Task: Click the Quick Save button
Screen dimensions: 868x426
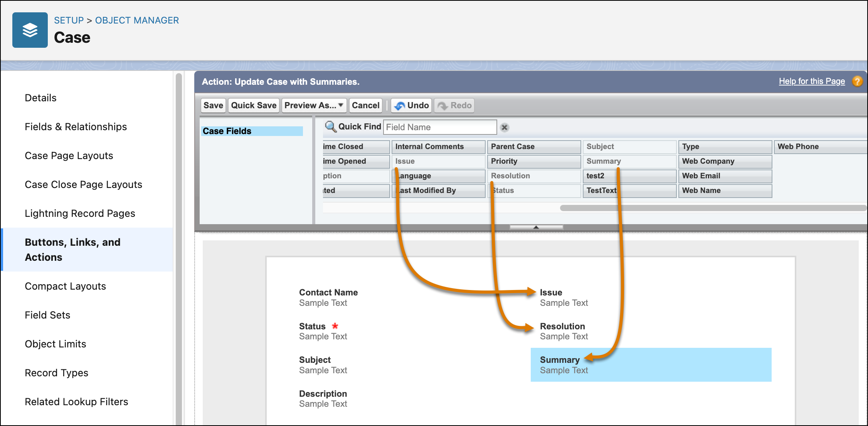Action: pos(254,106)
